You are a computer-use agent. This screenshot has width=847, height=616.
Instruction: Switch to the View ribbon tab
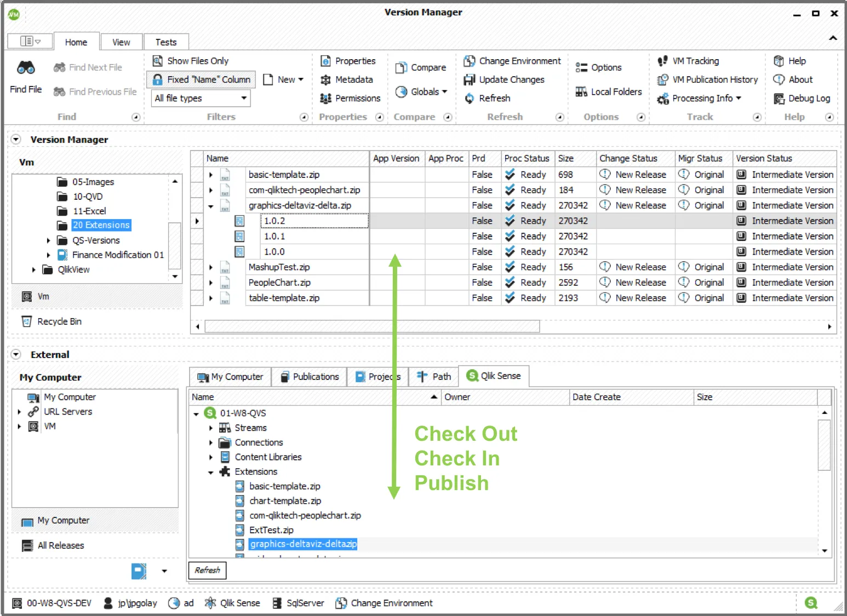(x=121, y=42)
